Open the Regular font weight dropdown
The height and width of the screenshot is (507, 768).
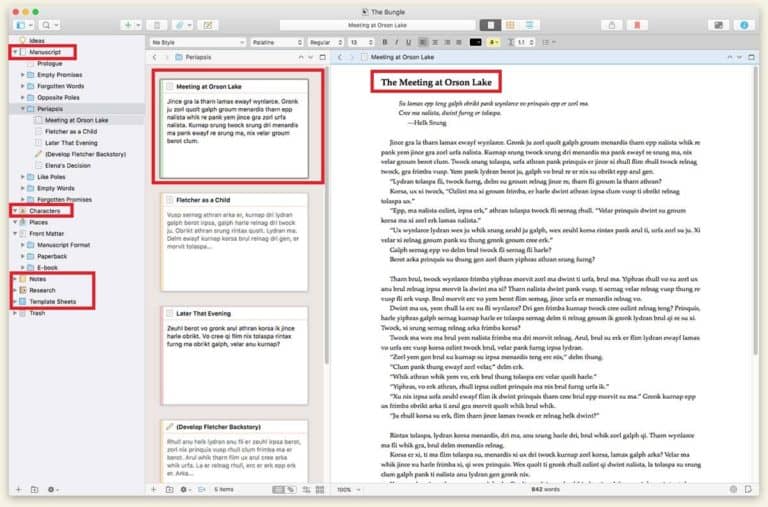[326, 43]
